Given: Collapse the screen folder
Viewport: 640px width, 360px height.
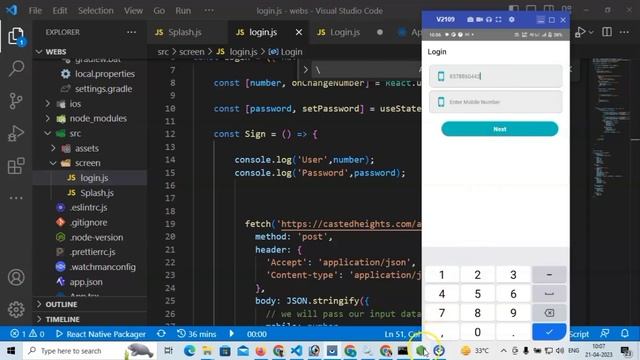Looking at the screenshot, I should click(x=87, y=163).
